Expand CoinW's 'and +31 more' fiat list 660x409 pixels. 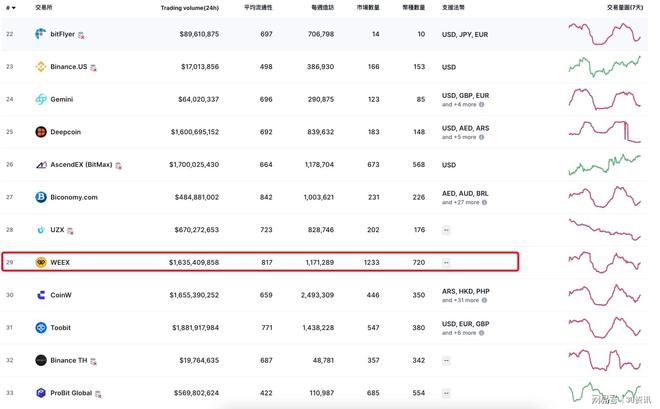[464, 300]
